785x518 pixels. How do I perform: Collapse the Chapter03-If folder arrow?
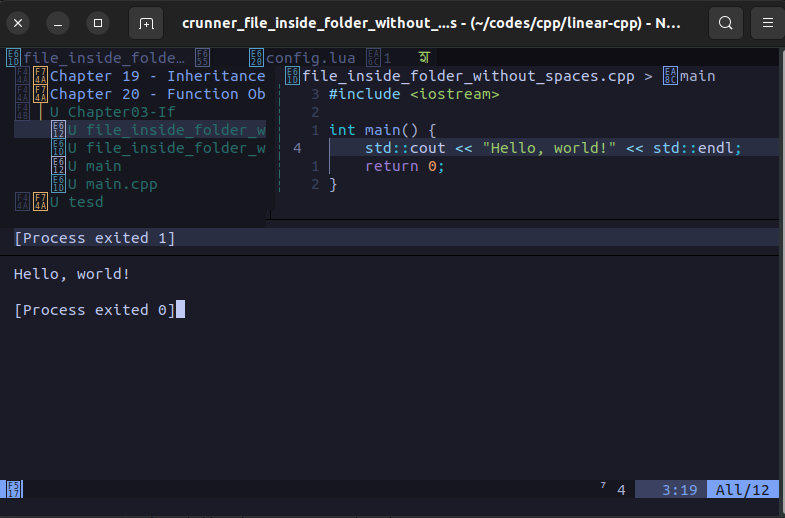(23, 112)
